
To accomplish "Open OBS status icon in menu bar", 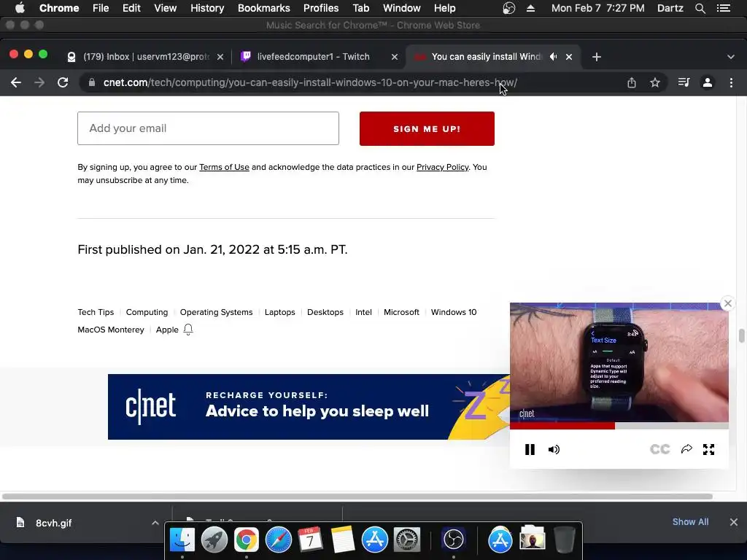I will point(508,8).
